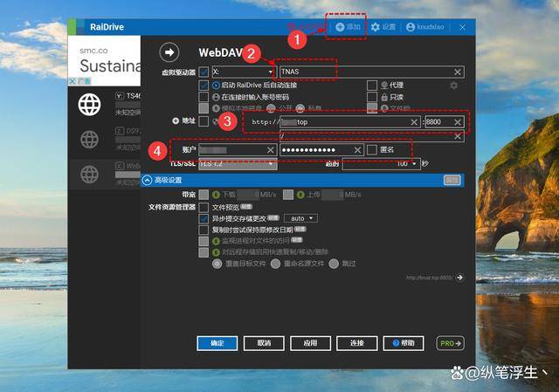This screenshot has height=392, width=559.
Task: Open the user account icon in title bar
Action: pyautogui.click(x=411, y=27)
